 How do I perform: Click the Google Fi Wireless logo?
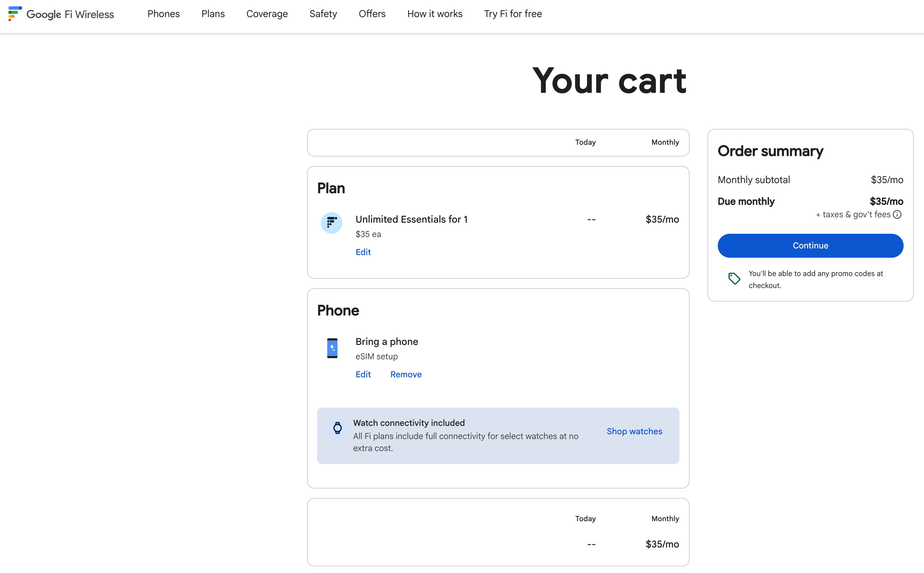pos(61,14)
